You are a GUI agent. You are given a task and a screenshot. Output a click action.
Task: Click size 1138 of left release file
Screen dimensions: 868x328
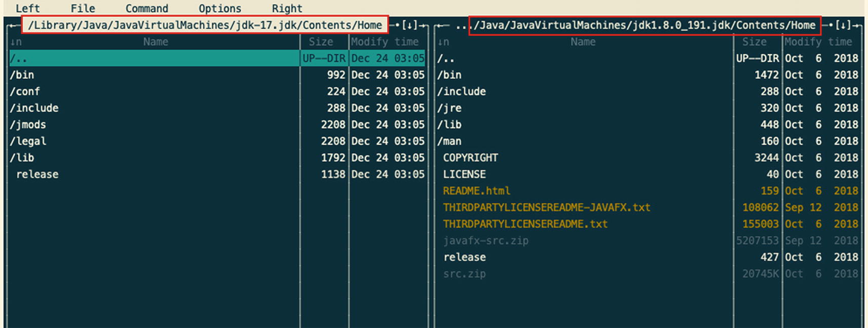(x=333, y=174)
